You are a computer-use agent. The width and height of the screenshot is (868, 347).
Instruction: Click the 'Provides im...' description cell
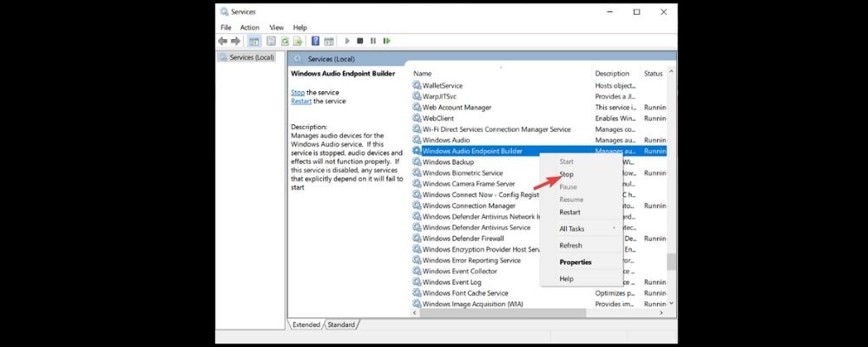(615, 304)
